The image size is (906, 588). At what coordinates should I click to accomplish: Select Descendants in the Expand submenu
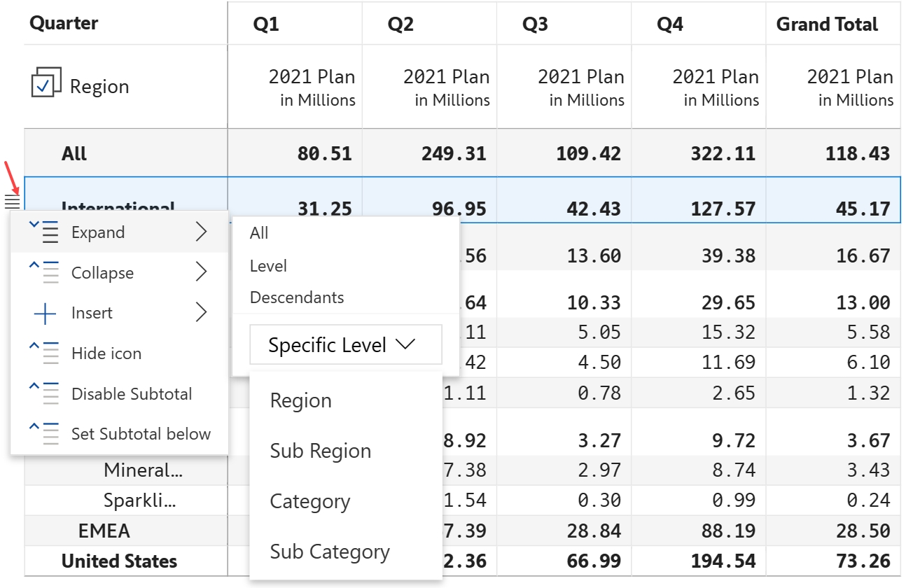(297, 297)
